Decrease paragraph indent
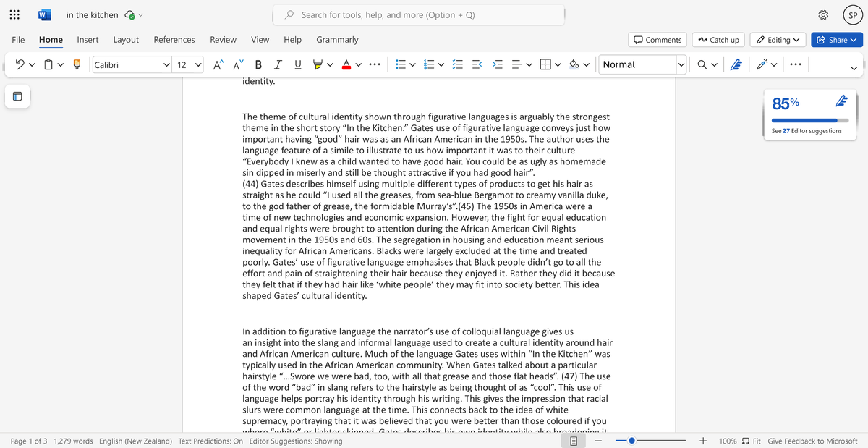 pyautogui.click(x=477, y=64)
